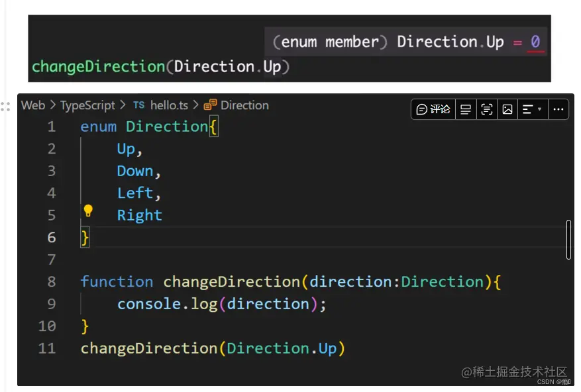This screenshot has width=581, height=392.
Task: Open the three-dot more options menu
Action: (x=558, y=109)
